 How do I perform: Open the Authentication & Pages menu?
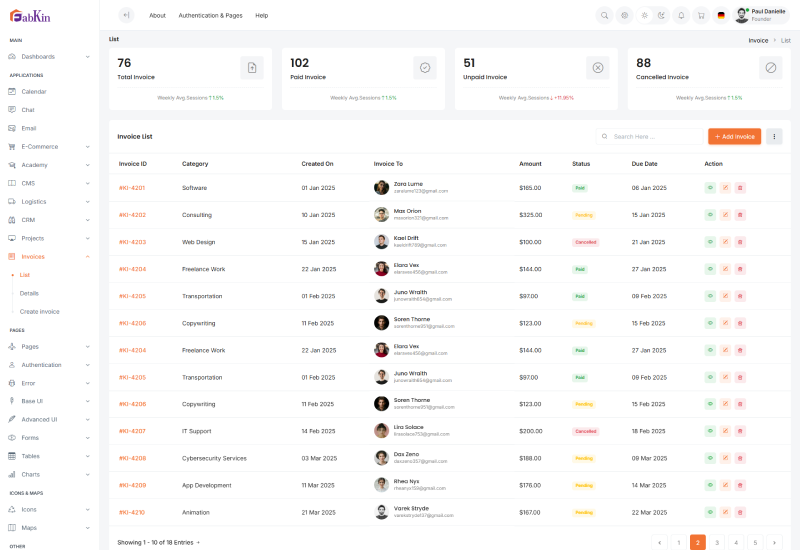tap(210, 15)
